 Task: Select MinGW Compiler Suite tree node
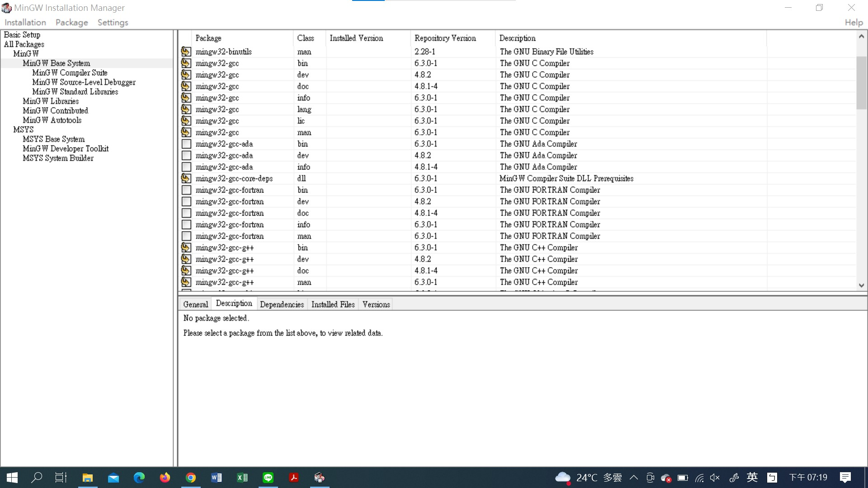coord(70,73)
